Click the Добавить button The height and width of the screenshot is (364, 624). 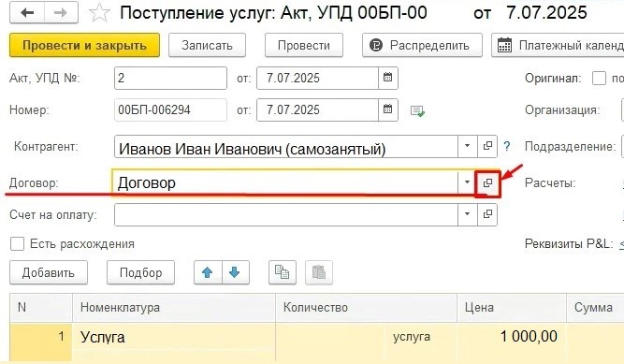click(x=48, y=272)
